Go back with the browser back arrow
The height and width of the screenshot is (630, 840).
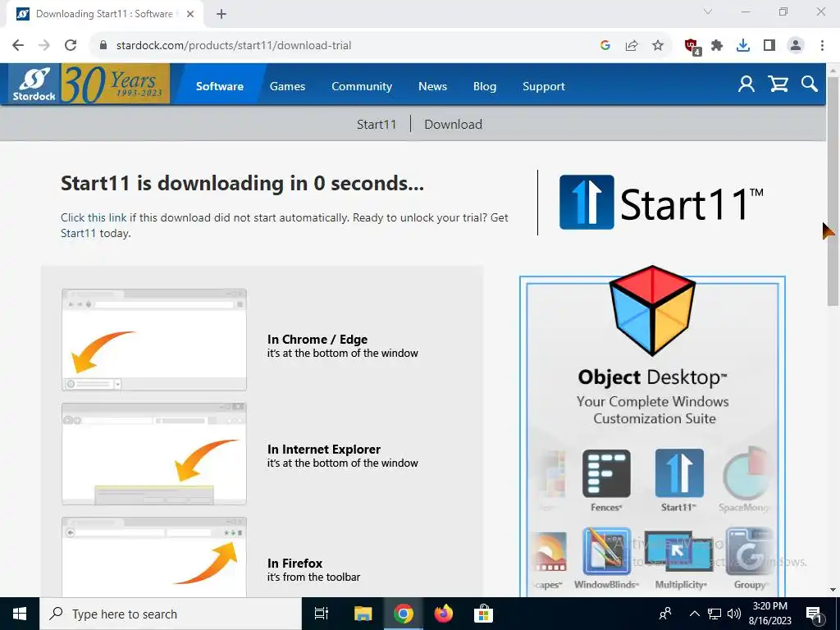point(18,46)
